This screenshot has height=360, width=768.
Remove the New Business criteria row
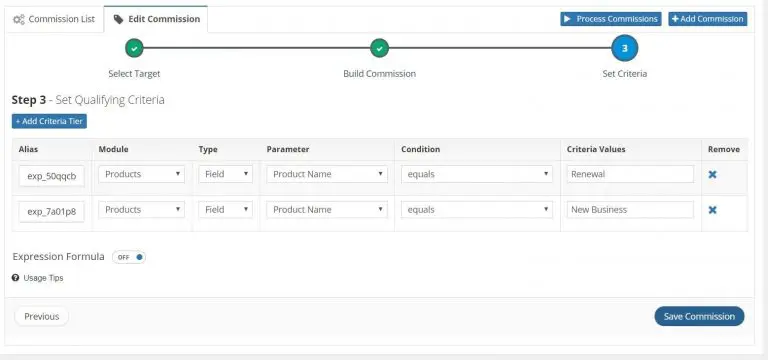point(712,210)
